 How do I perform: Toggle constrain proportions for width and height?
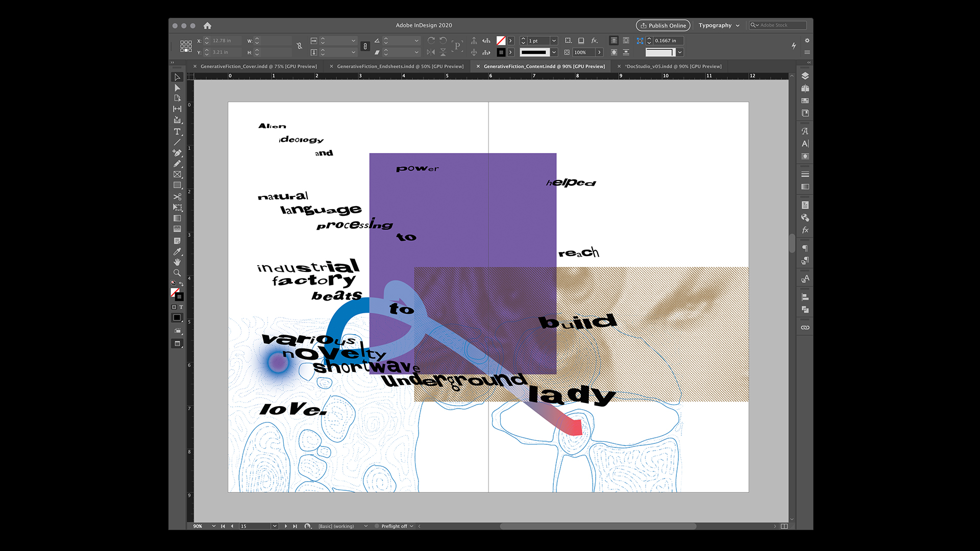click(x=300, y=46)
